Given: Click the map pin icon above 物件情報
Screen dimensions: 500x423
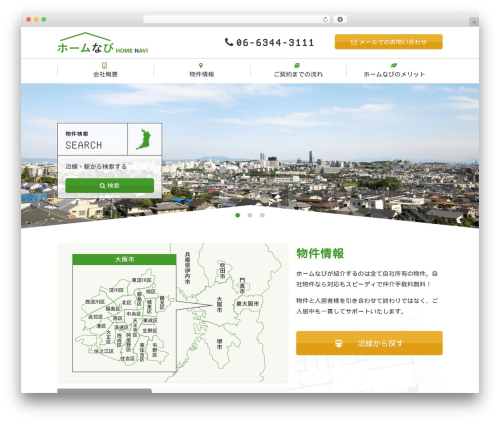Looking at the screenshot, I should [201, 65].
